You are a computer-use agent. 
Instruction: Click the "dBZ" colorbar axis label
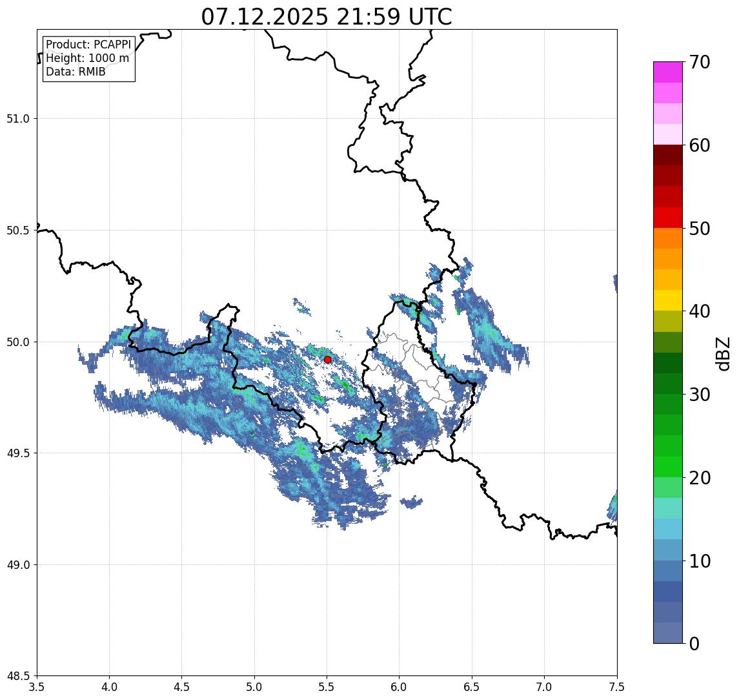click(x=722, y=353)
